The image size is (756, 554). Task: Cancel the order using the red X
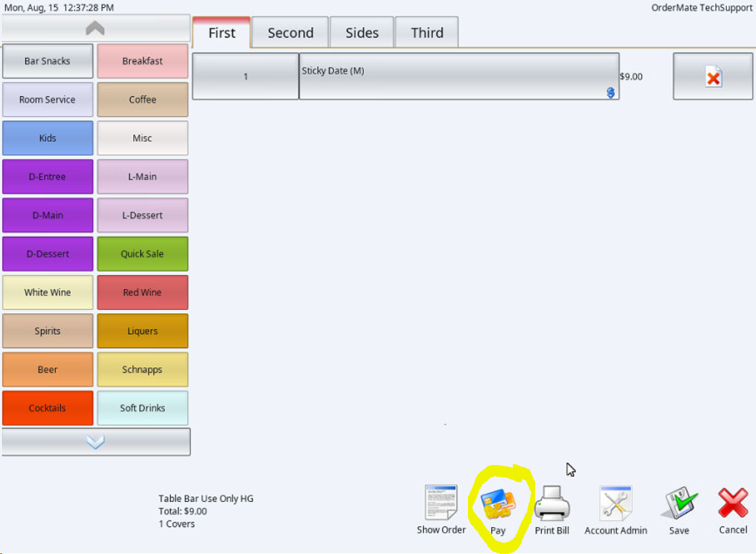733,503
